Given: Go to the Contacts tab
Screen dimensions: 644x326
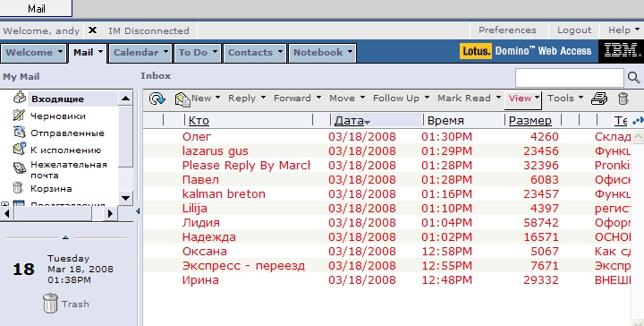Looking at the screenshot, I should (255, 53).
